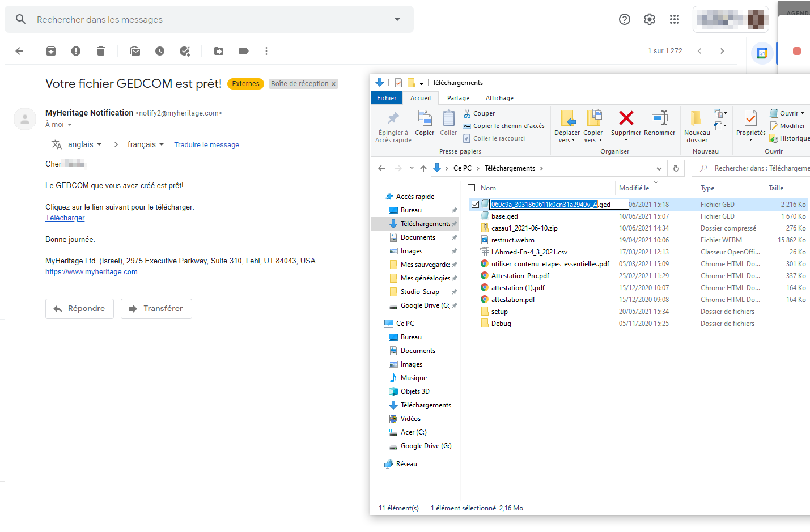
Task: Report the message as spam
Action: coord(76,51)
